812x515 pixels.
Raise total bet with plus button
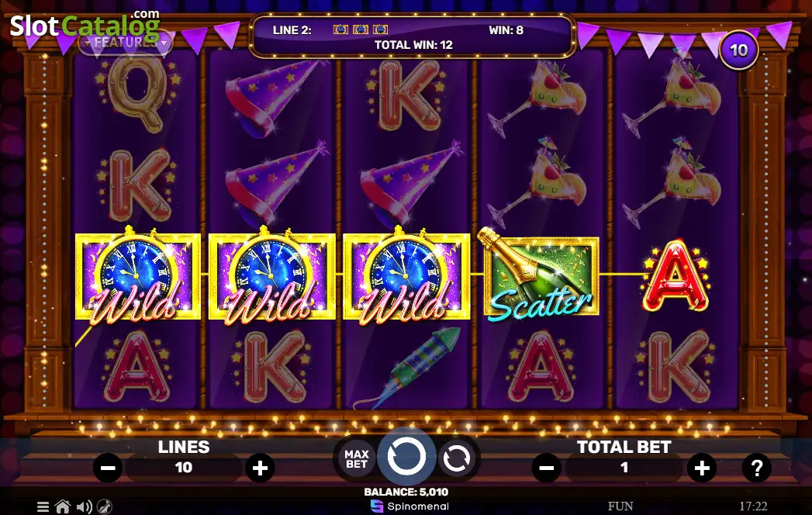pos(702,468)
